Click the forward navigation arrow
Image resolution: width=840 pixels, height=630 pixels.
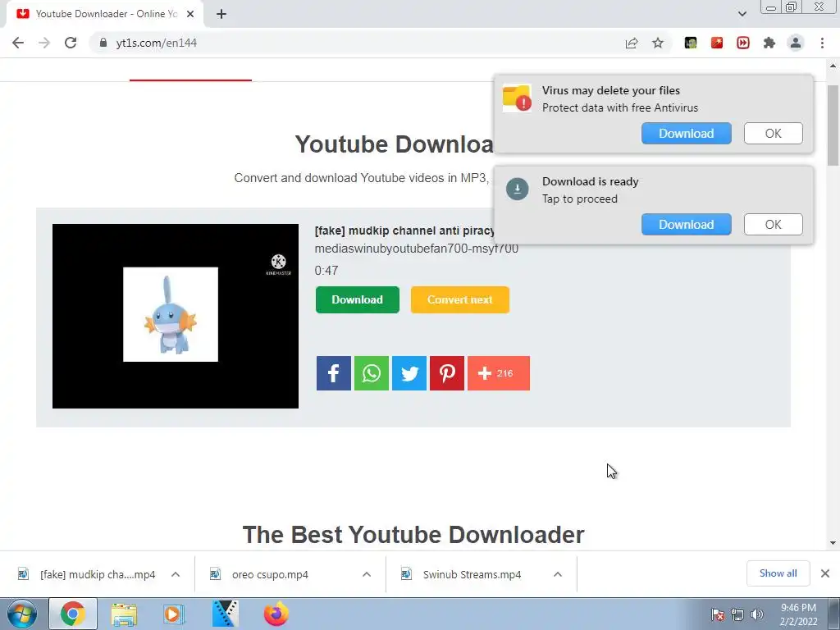click(44, 43)
